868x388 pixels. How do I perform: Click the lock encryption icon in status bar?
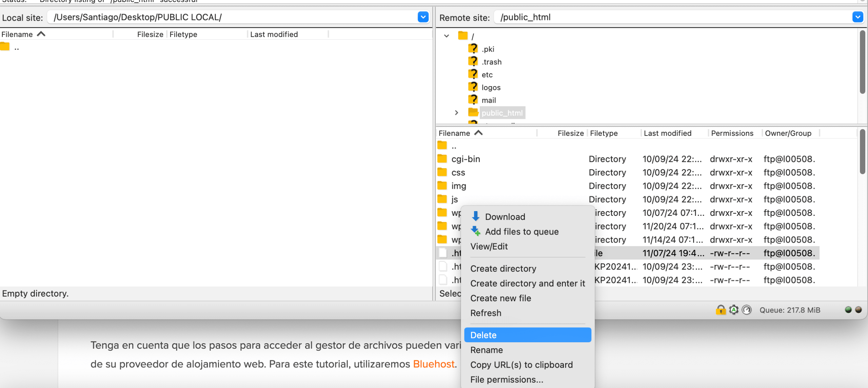pos(721,310)
